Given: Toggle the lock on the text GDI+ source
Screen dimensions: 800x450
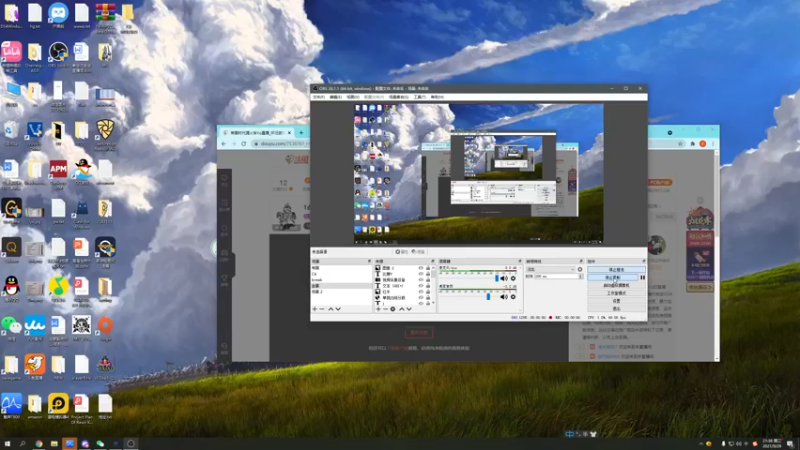Looking at the screenshot, I should pos(428,286).
